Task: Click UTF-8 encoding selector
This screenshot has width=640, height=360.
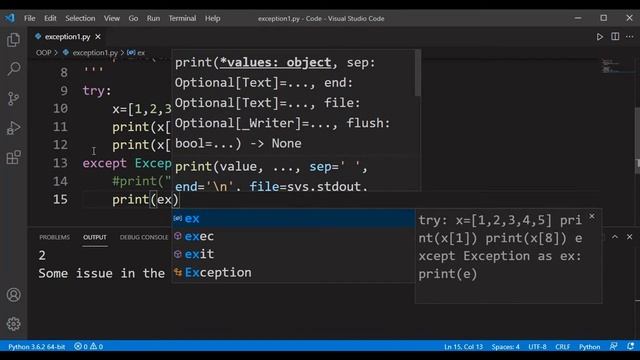Action: pyautogui.click(x=537, y=347)
